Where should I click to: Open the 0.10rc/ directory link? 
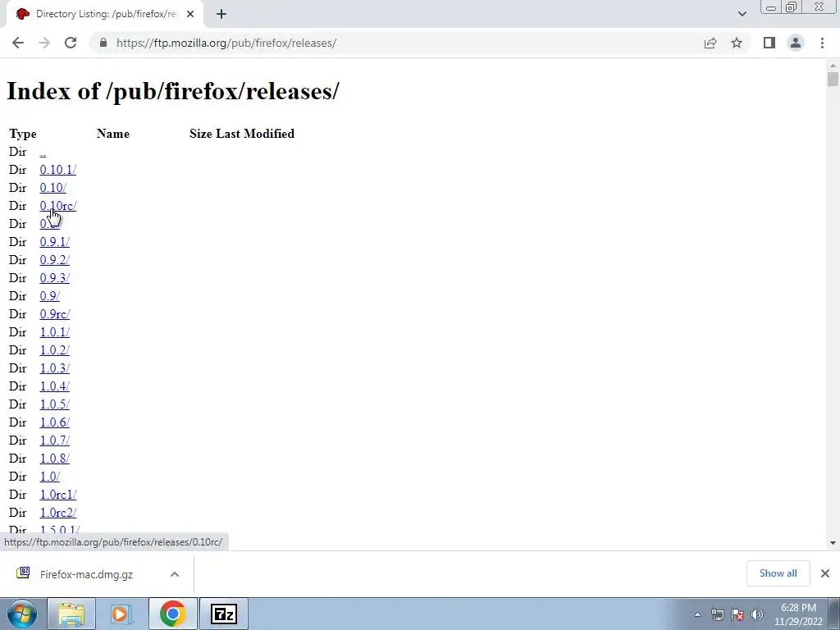[58, 206]
